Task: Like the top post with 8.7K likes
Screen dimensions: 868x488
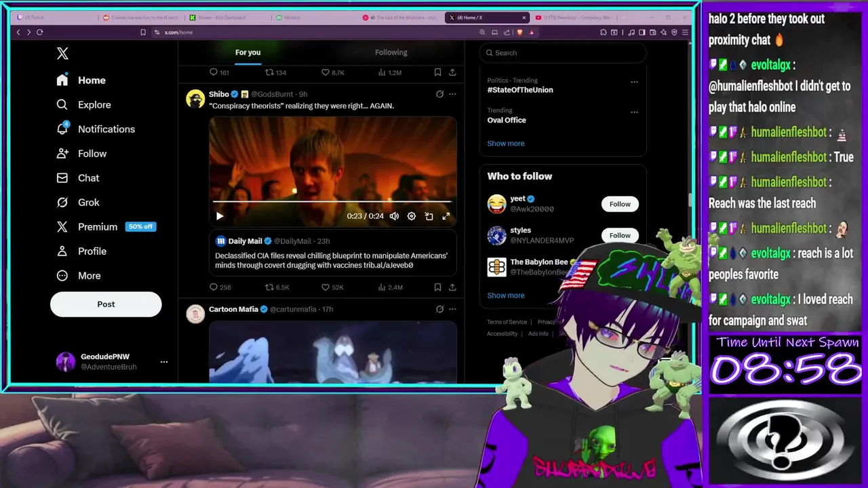Action: pos(332,73)
